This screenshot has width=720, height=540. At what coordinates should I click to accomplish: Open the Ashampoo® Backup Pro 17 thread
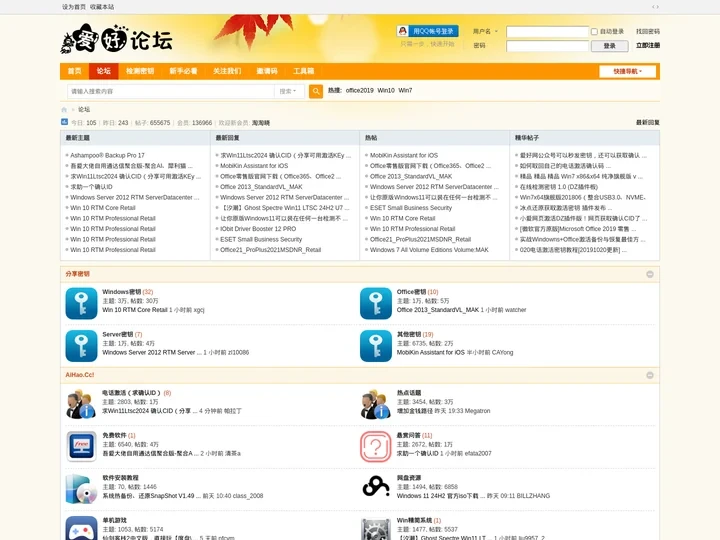[107, 156]
